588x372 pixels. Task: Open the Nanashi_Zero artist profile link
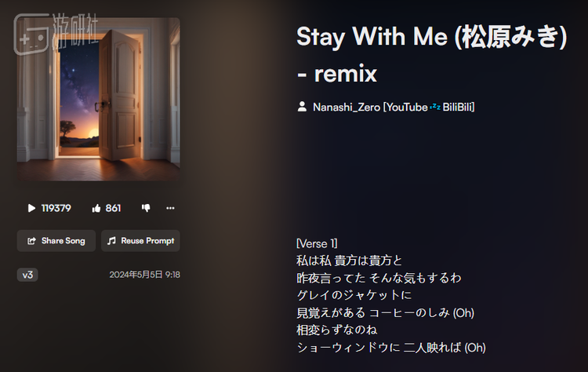coord(394,108)
